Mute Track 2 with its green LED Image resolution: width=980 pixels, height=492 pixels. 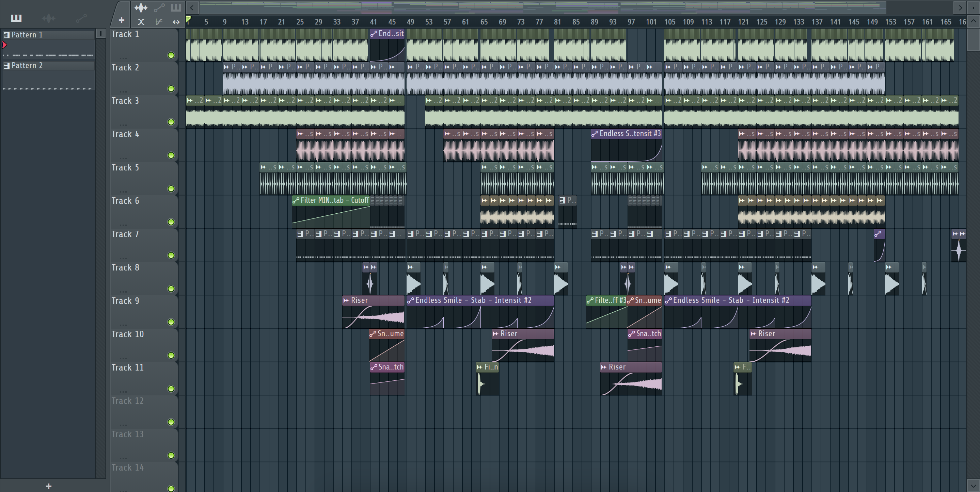point(171,88)
